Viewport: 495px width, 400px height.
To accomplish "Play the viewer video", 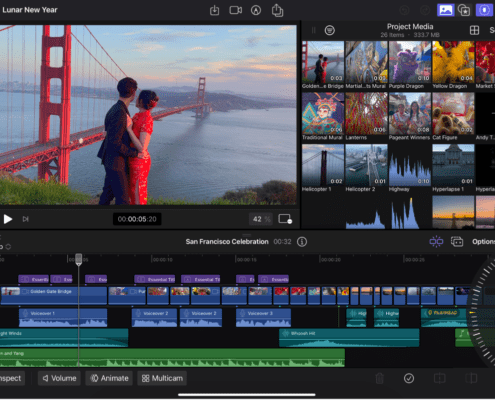I will pyautogui.click(x=8, y=219).
